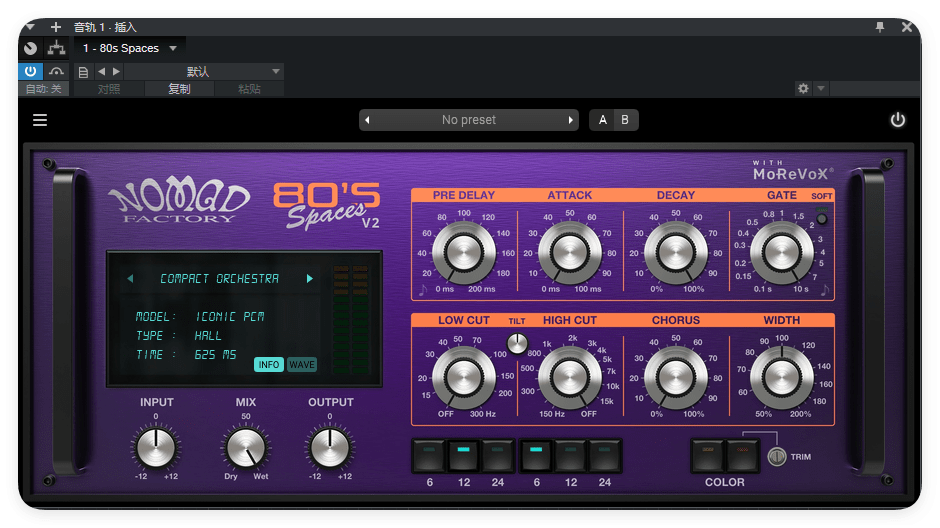This screenshot has width=940, height=528.
Task: Select next preset with right arrow
Action: coord(570,120)
